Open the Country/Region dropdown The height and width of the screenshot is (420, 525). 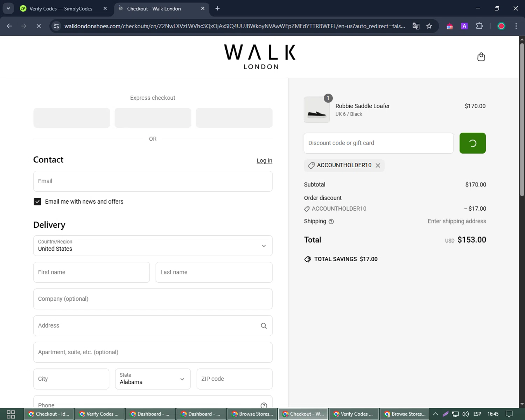(153, 246)
